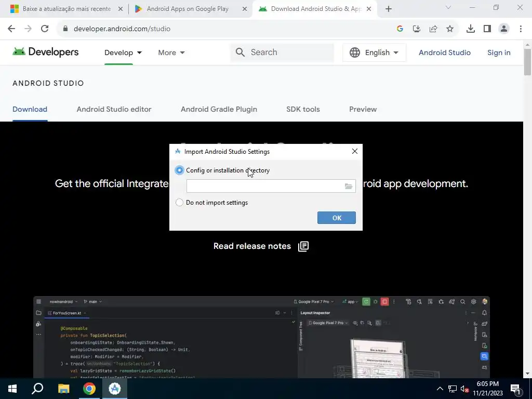Open a new browser tab
The image size is (532, 399).
[x=389, y=9]
